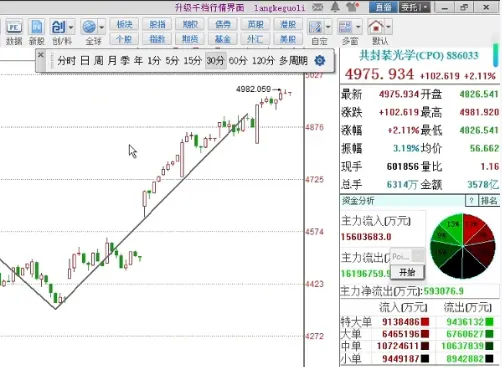Viewport: 502px width, 367px height.
Task: Click the 板块 sector button
Action: (124, 24)
